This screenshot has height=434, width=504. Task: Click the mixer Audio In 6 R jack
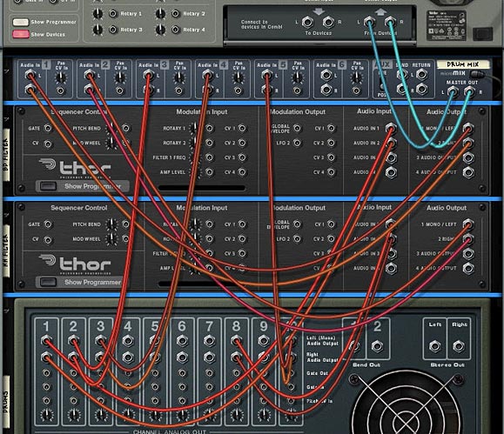pyautogui.click(x=326, y=90)
